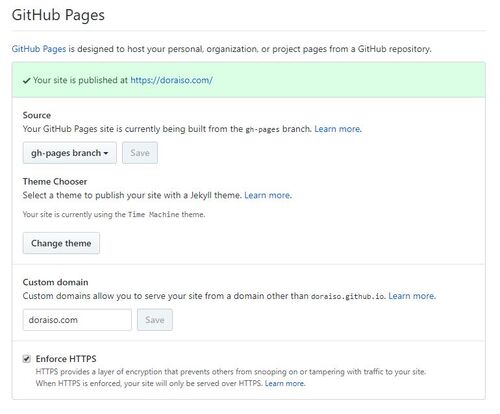Click the Source section heading
Screen dimensions: 500x414
coord(37,115)
